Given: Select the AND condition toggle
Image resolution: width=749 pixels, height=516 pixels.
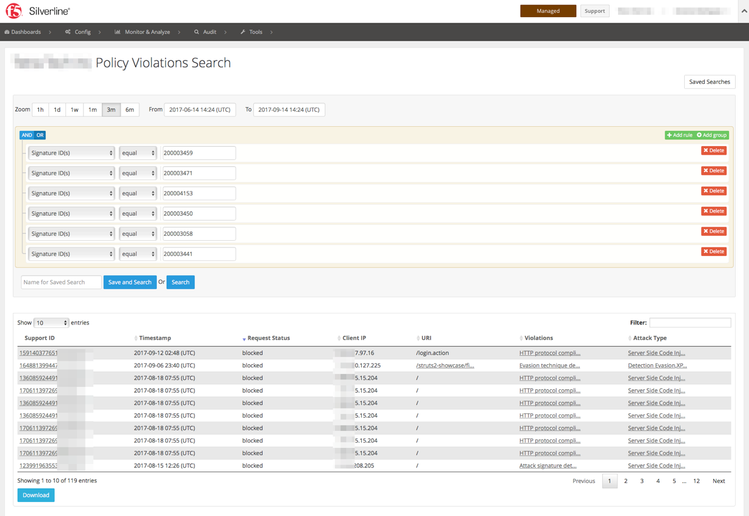Looking at the screenshot, I should [27, 135].
